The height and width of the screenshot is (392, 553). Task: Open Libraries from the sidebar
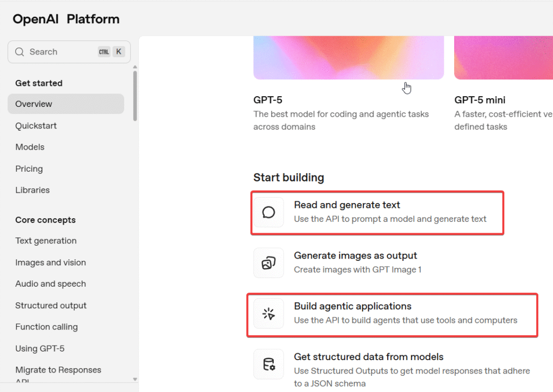[x=32, y=190]
